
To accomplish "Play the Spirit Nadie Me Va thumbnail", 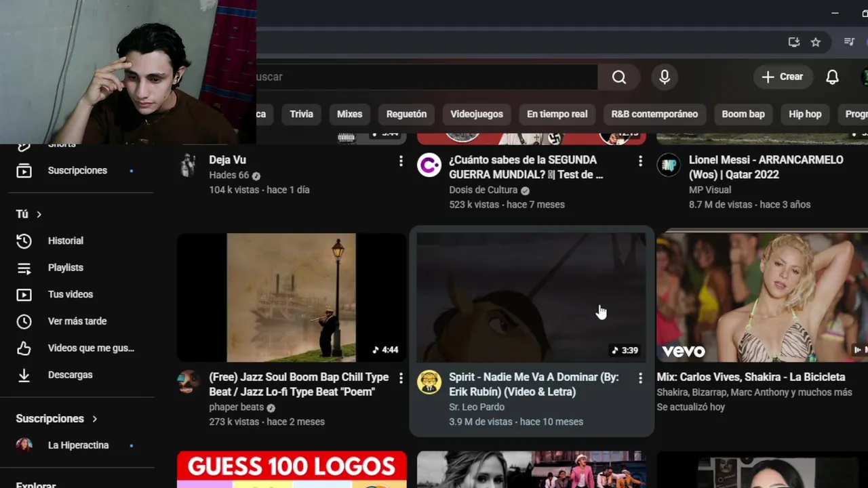I will point(531,298).
